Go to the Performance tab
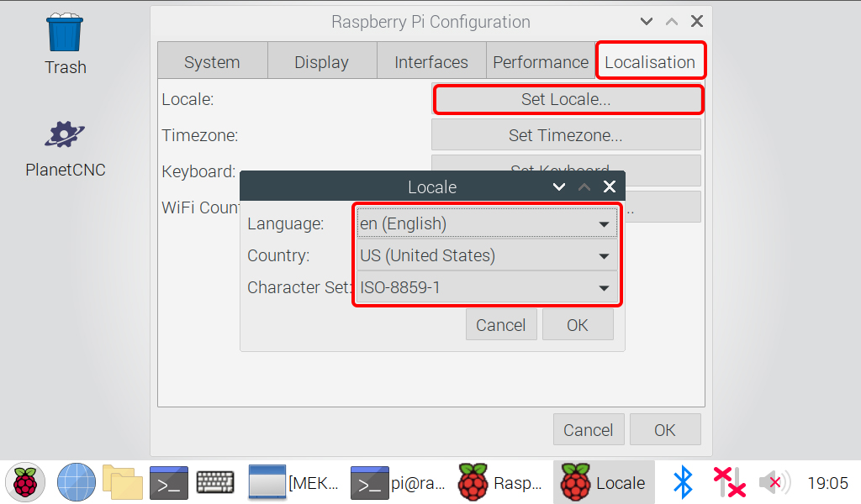The width and height of the screenshot is (861, 504). (x=541, y=62)
